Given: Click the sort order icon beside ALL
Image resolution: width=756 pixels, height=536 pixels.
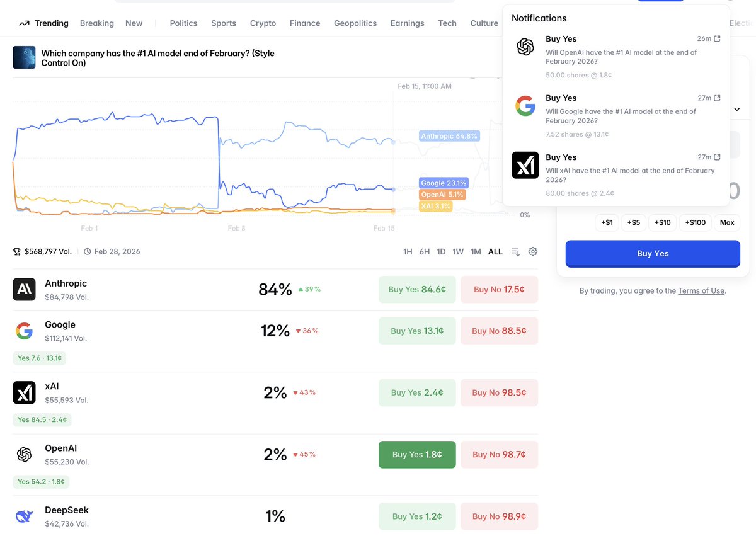Looking at the screenshot, I should (x=515, y=252).
